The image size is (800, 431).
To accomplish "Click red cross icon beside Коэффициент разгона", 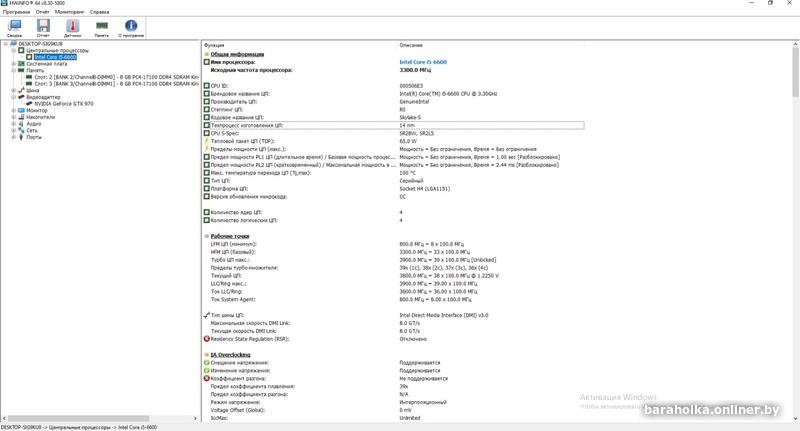I will pos(207,378).
